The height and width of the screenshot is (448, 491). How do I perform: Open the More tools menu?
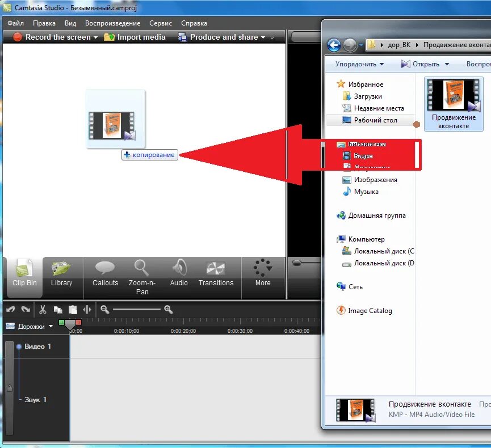[263, 273]
